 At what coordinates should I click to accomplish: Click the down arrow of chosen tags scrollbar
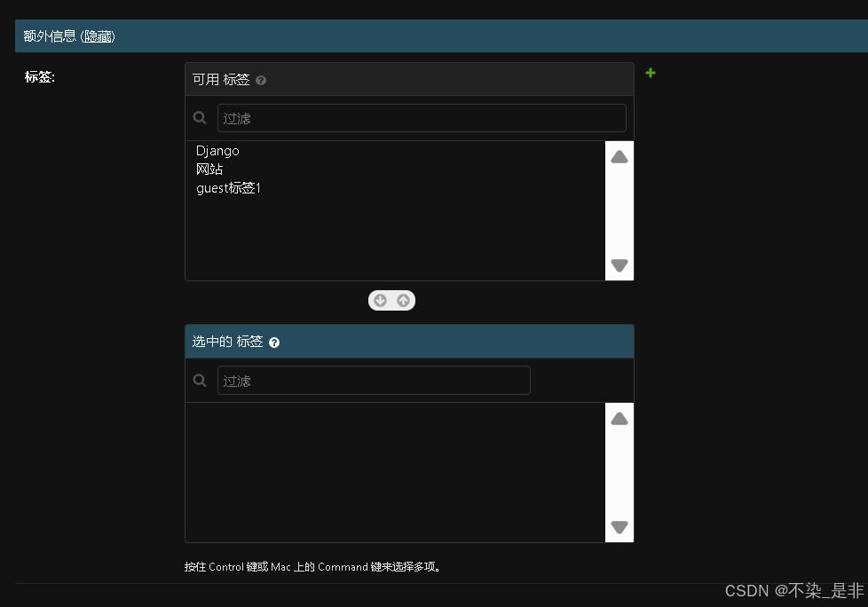click(619, 527)
